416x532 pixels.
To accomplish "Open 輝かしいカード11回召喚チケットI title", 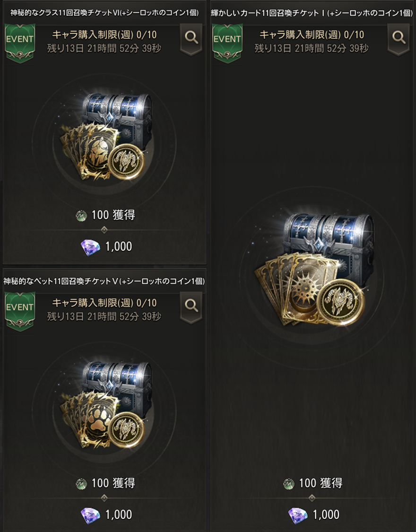I will (x=312, y=13).
